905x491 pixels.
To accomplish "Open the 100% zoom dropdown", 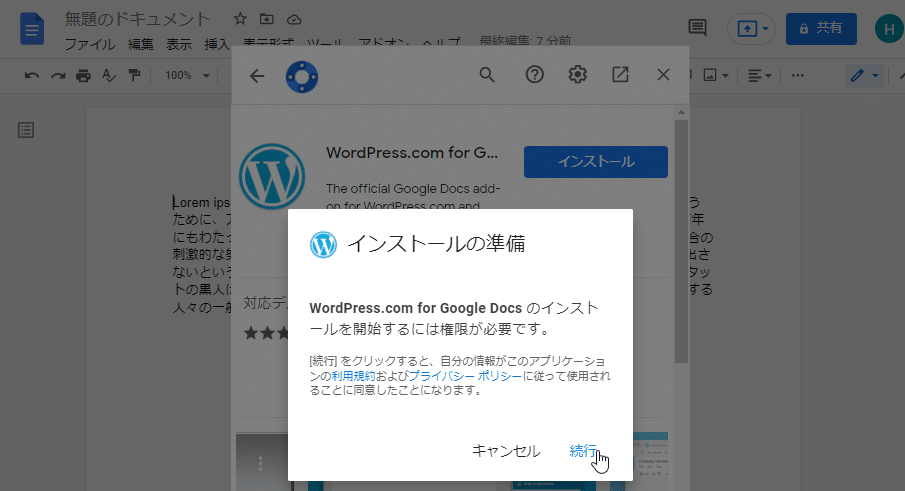I will [187, 75].
